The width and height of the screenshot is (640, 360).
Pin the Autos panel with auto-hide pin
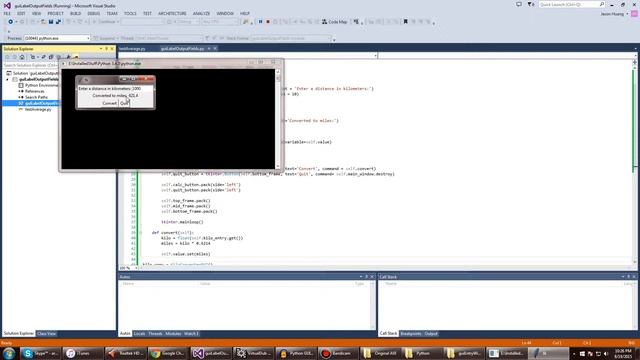367,277
